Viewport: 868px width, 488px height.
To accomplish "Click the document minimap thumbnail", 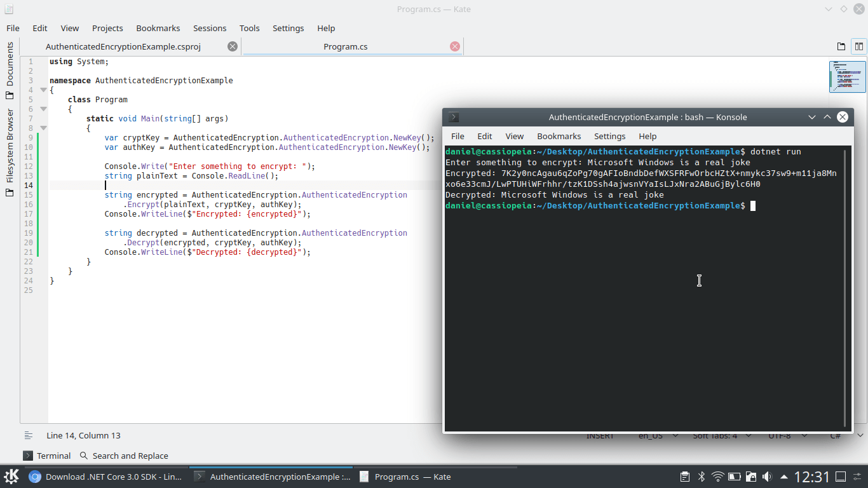I will click(848, 76).
